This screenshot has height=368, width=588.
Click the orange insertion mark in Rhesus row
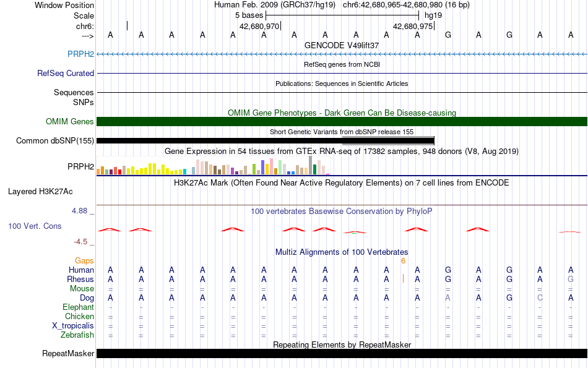point(403,278)
